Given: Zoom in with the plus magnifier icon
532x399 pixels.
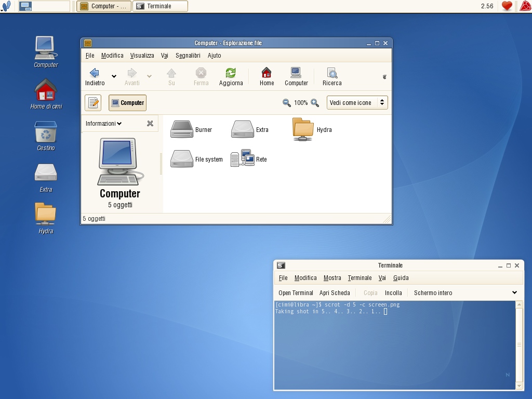Looking at the screenshot, I should 315,103.
